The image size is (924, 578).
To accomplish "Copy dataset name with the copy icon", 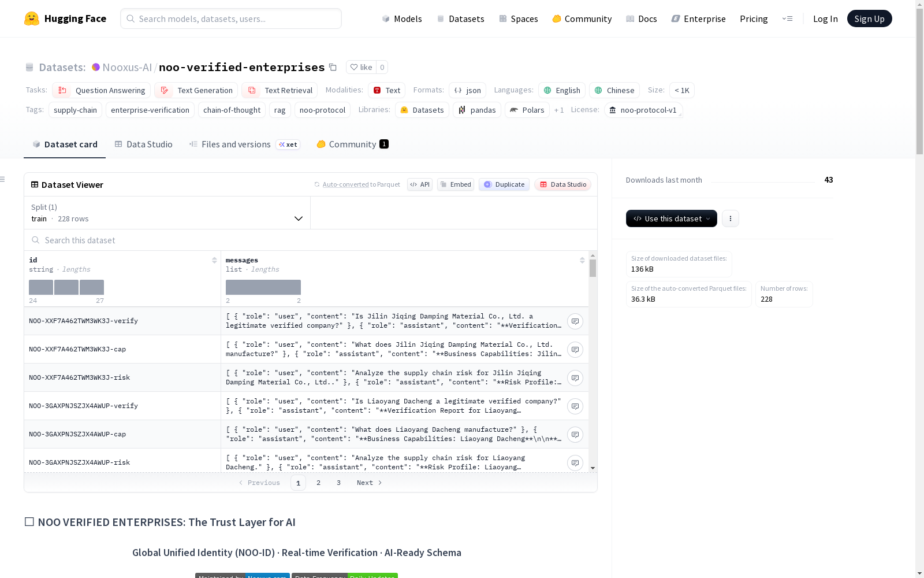I will [x=333, y=67].
